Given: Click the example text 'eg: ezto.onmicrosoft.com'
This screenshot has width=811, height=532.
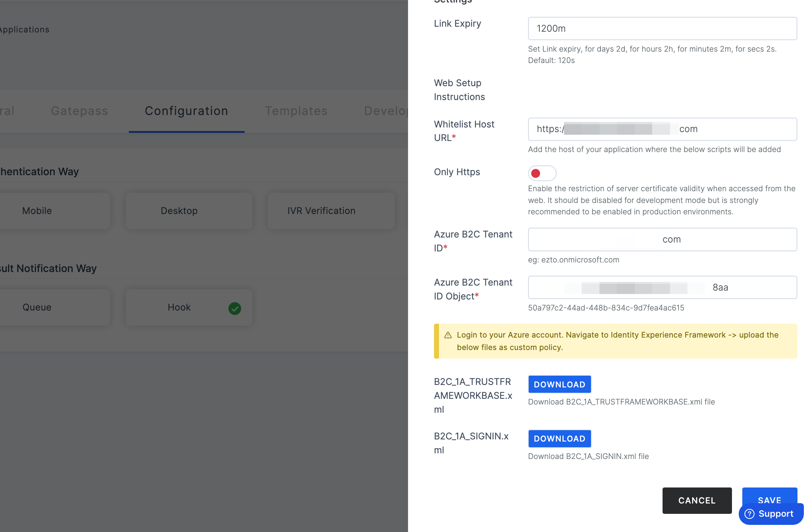Looking at the screenshot, I should point(574,260).
